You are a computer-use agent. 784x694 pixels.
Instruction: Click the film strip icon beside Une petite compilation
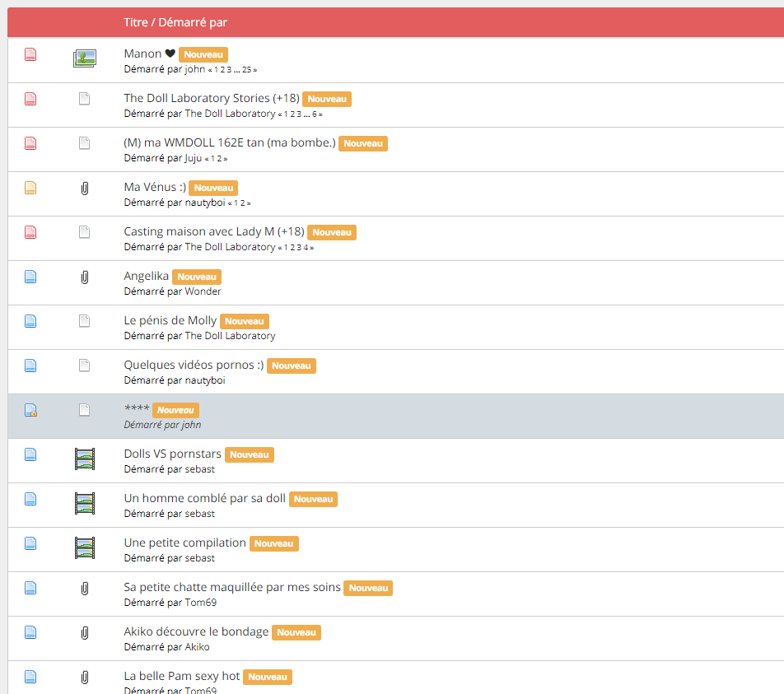[x=84, y=547]
